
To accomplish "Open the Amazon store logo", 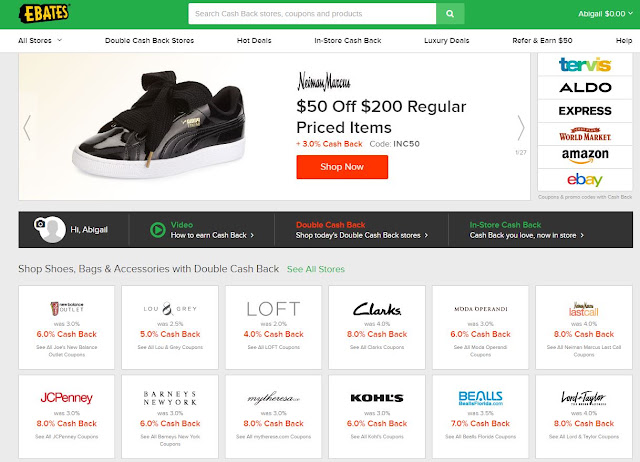I will click(585, 156).
